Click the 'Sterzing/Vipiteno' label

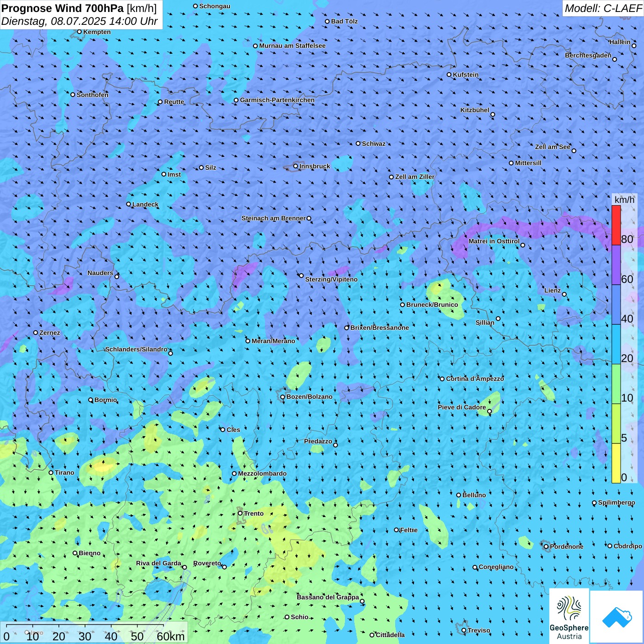(331, 279)
